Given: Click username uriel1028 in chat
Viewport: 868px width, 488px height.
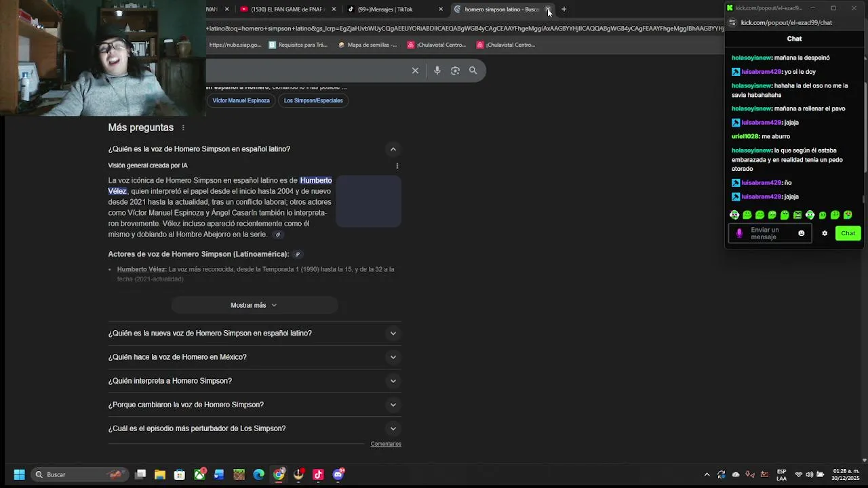Looking at the screenshot, I should [x=745, y=136].
